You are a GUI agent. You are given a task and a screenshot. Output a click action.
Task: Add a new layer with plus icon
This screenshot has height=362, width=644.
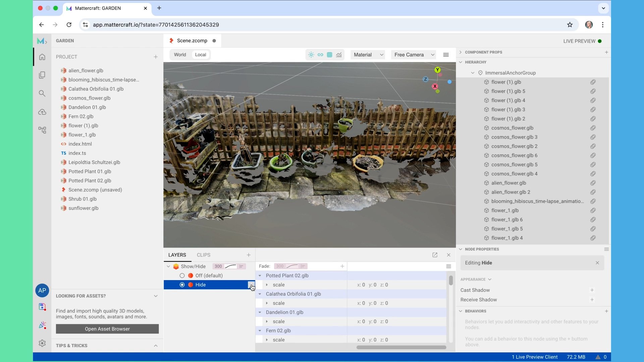[x=249, y=255]
